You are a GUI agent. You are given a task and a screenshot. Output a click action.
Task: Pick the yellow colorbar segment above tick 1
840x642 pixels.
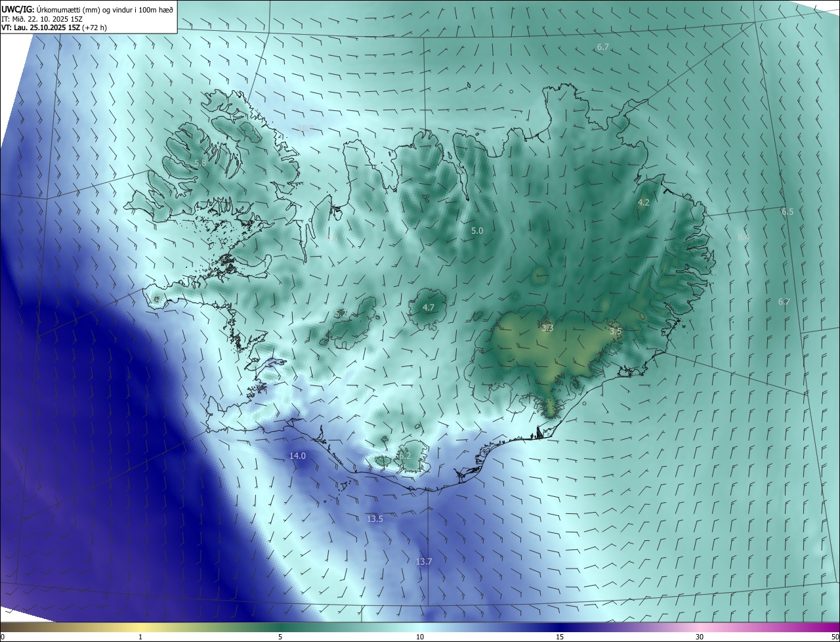tap(140, 627)
